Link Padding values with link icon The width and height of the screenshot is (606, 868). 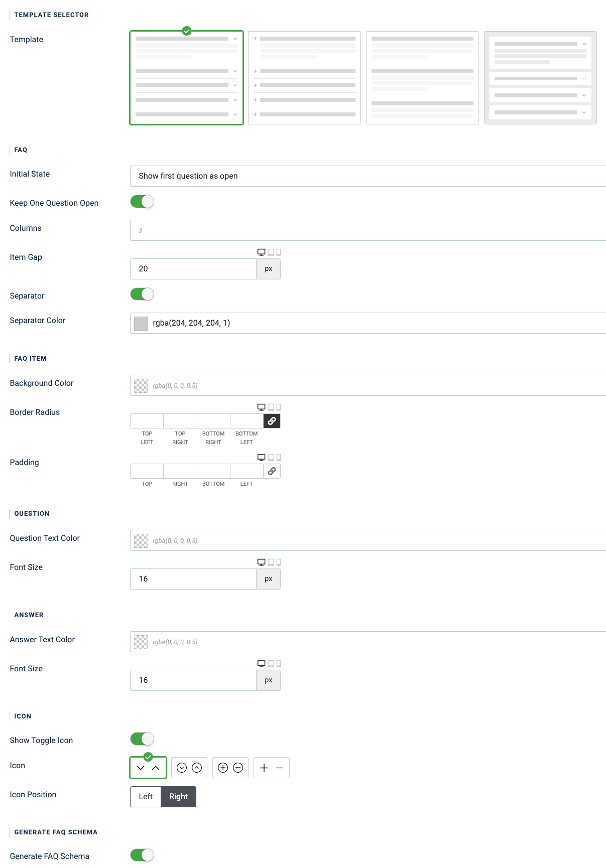[272, 471]
